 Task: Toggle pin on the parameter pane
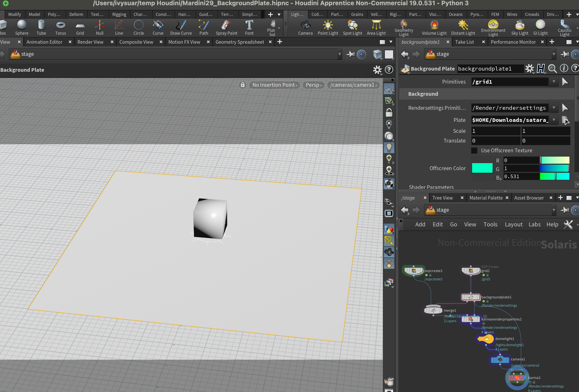click(x=565, y=54)
